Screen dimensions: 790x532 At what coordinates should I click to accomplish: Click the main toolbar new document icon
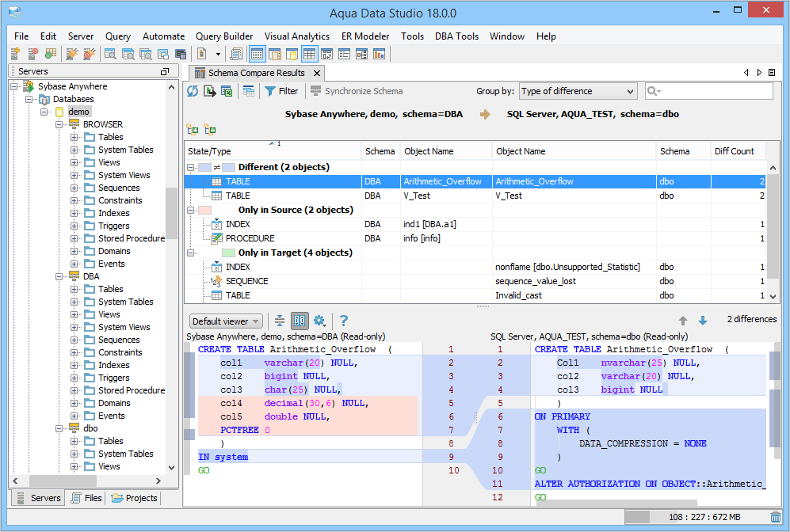[201, 54]
